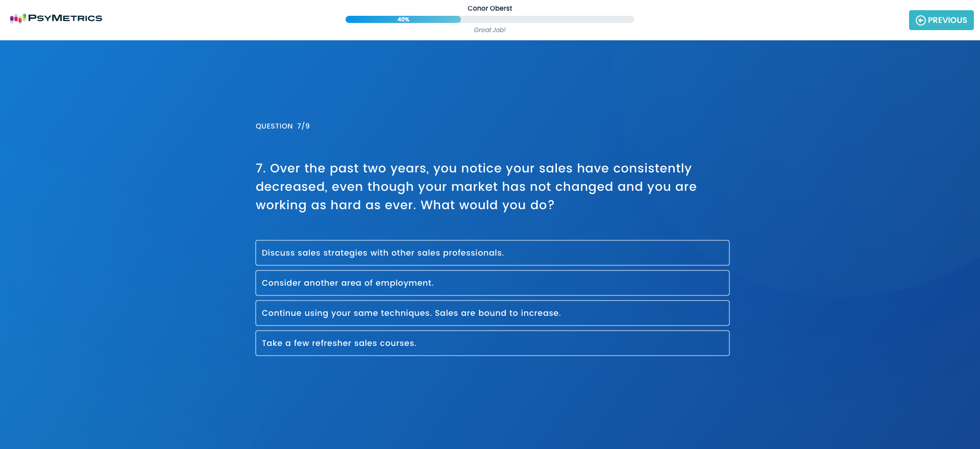Image resolution: width=980 pixels, height=449 pixels.
Task: Click the word 'Sales are bound to increase'
Action: (x=497, y=313)
